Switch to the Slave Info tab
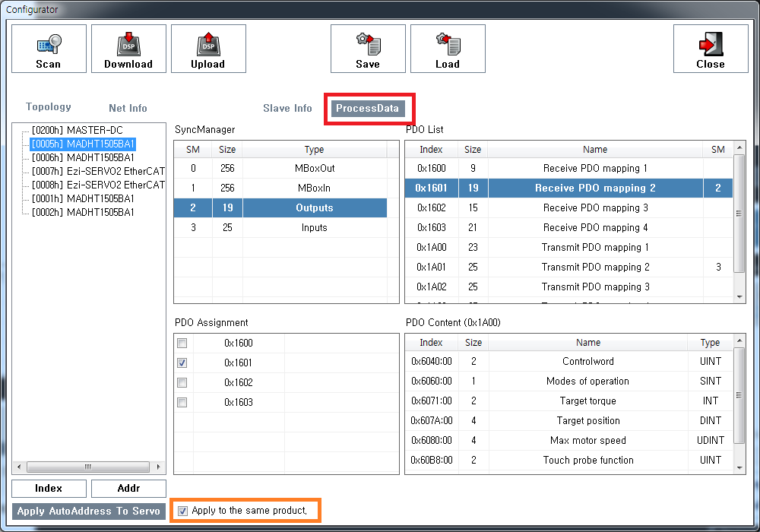Image resolution: width=760 pixels, height=532 pixels. click(x=287, y=108)
